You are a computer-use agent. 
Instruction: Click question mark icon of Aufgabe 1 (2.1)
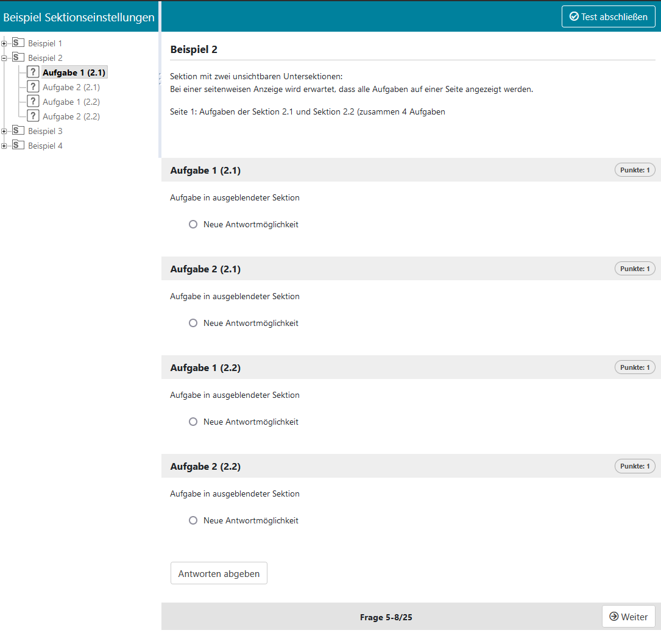[x=34, y=73]
